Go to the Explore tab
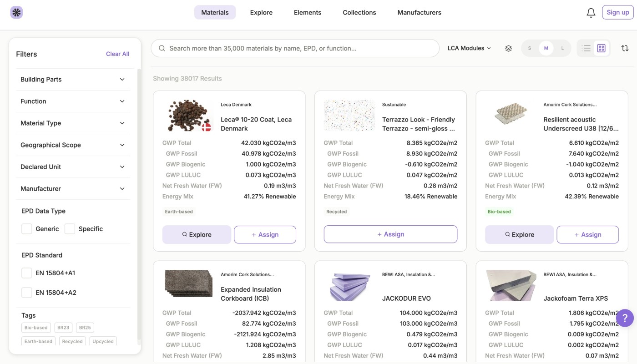Screen dimensions: 637x364 [261, 12]
